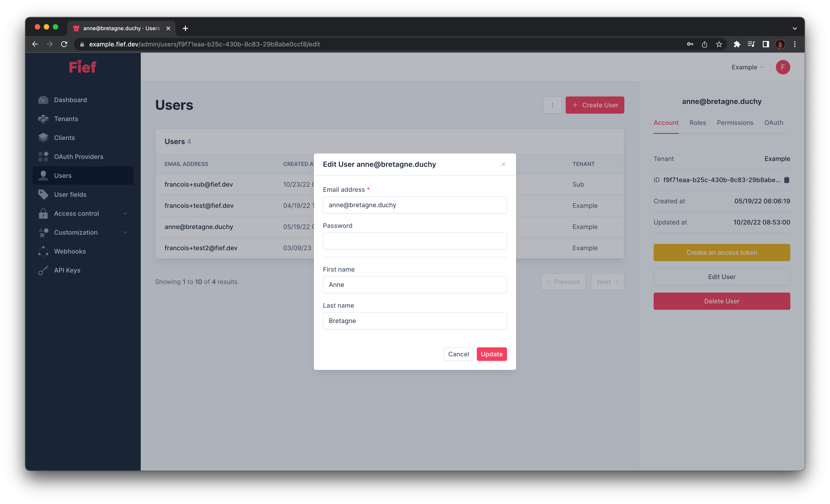Copy the user ID to clipboard

click(x=787, y=180)
